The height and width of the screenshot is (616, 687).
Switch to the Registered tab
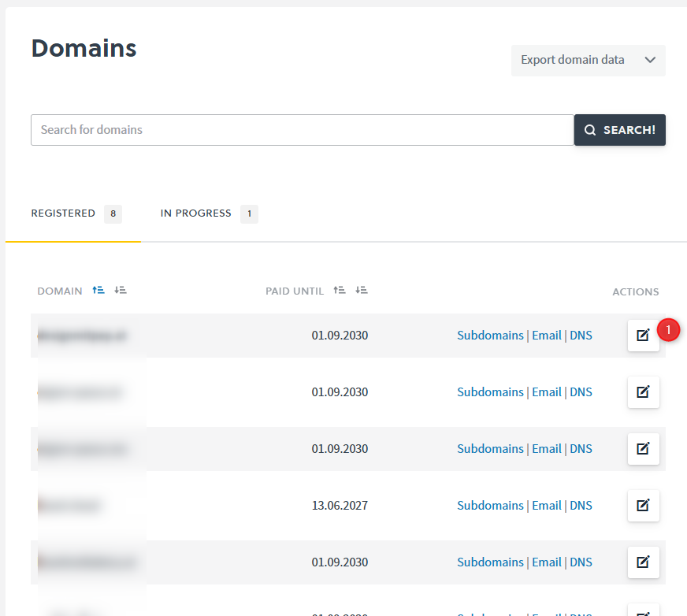(63, 213)
